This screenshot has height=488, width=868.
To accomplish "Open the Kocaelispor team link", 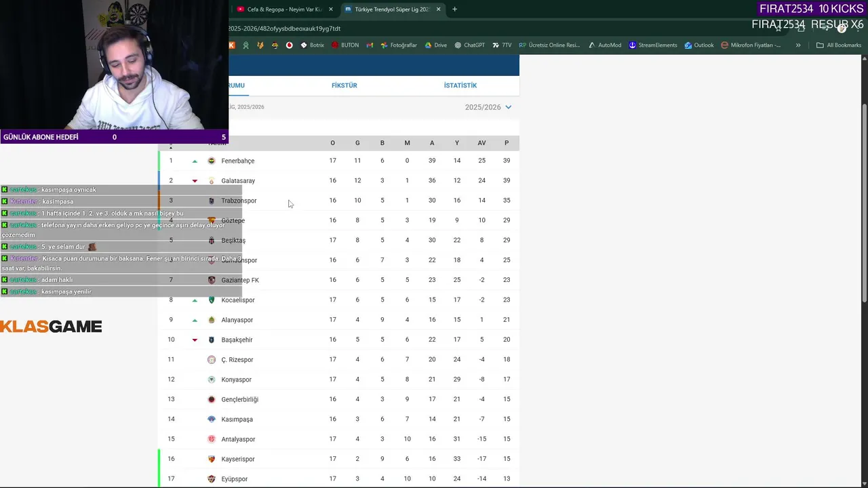I will click(x=238, y=300).
